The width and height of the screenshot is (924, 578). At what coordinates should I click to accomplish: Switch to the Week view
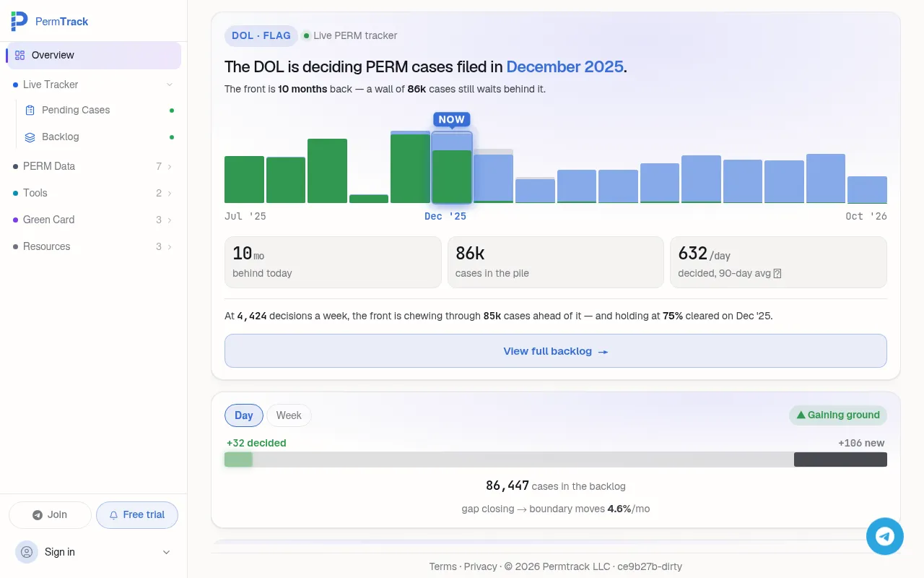coord(289,415)
